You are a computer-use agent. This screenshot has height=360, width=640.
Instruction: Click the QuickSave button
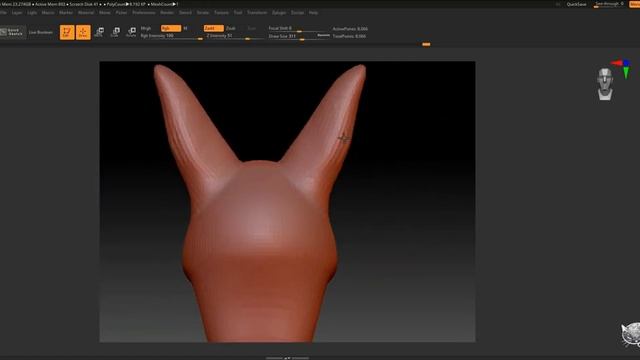(576, 4)
